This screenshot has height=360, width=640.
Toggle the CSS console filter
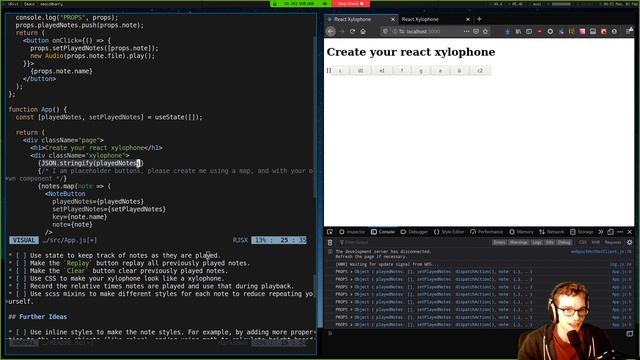(x=582, y=242)
